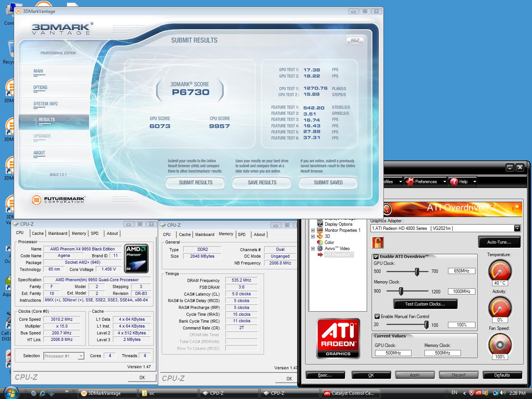This screenshot has height=399, width=532.
Task: Click the 3D settings icon in tree
Action: click(320, 236)
